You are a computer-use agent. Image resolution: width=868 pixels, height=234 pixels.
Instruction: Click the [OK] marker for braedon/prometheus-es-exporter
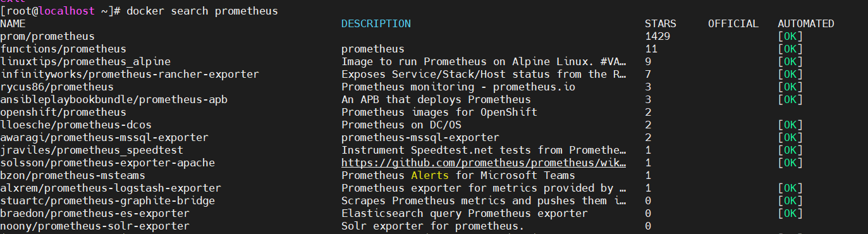pyautogui.click(x=790, y=214)
